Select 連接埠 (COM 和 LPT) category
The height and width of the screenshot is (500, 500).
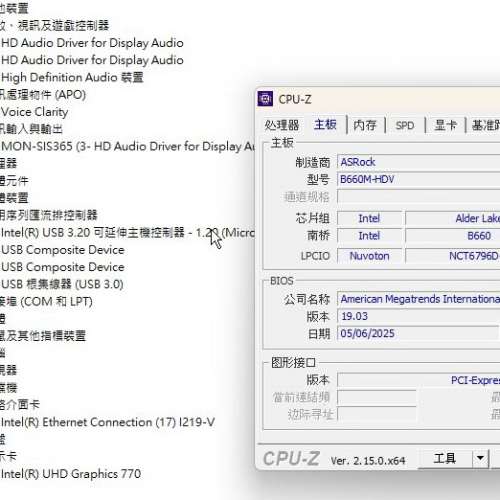click(46, 302)
